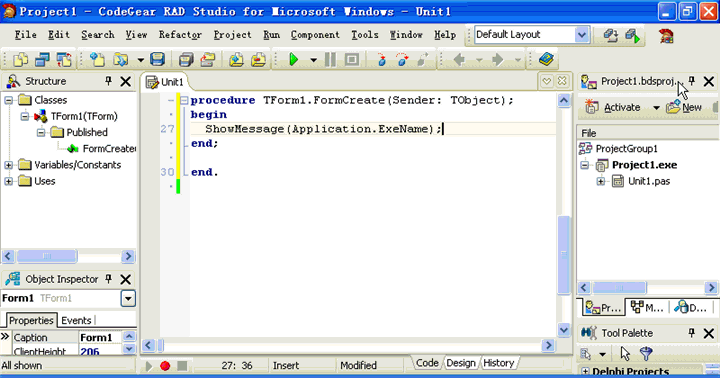This screenshot has width=720, height=378.
Task: Click the New button in Project Manager
Action: (684, 107)
